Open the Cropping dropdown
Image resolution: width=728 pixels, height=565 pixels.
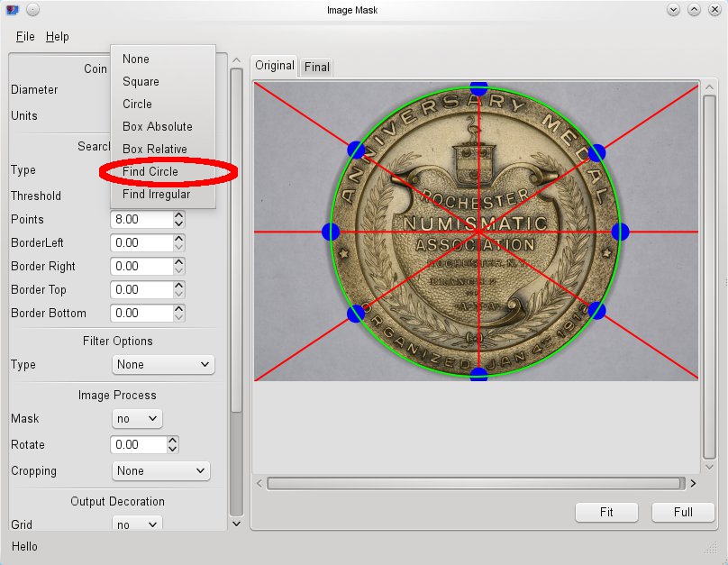click(160, 470)
